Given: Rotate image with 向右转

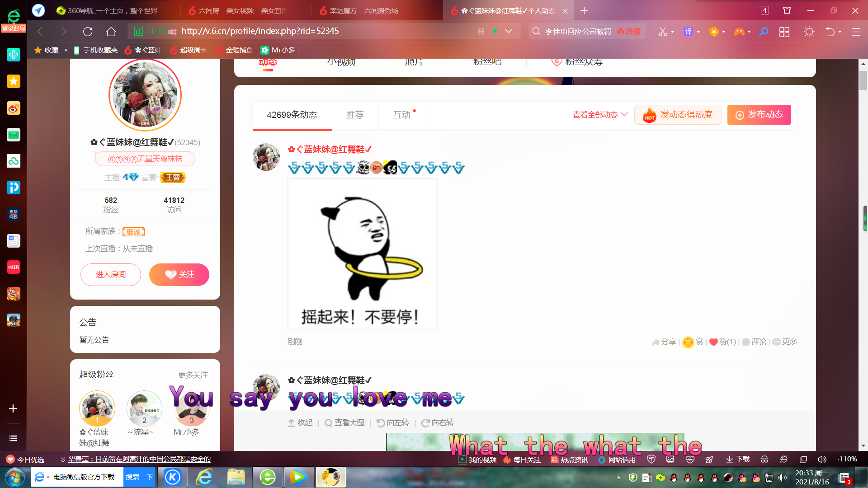Looking at the screenshot, I should (x=438, y=423).
